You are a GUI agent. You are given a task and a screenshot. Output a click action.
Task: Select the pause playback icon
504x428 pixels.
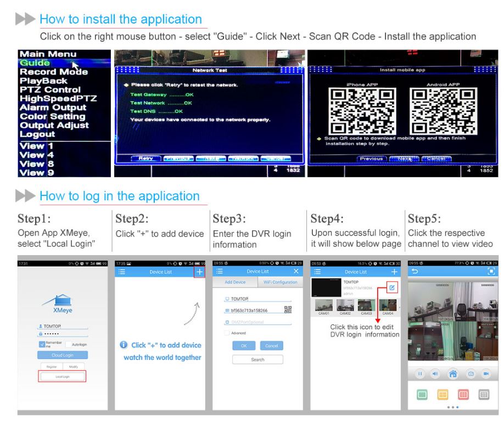pyautogui.click(x=419, y=373)
